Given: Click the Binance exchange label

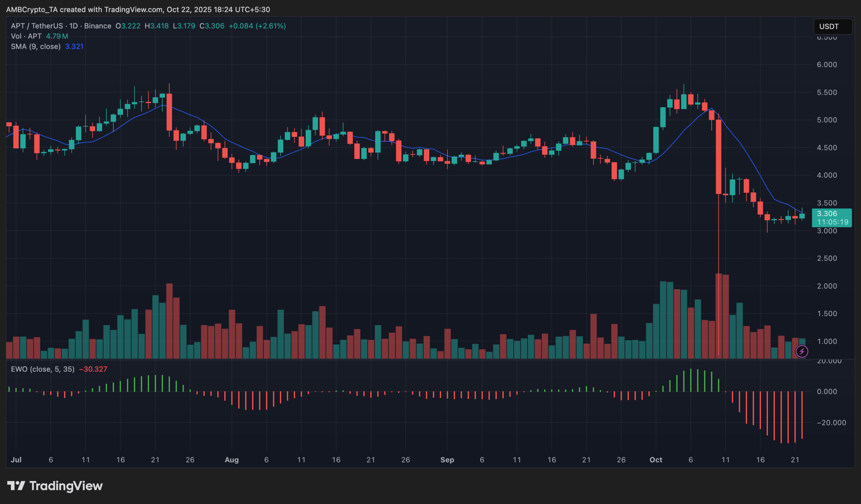Looking at the screenshot, I should click(x=97, y=26).
